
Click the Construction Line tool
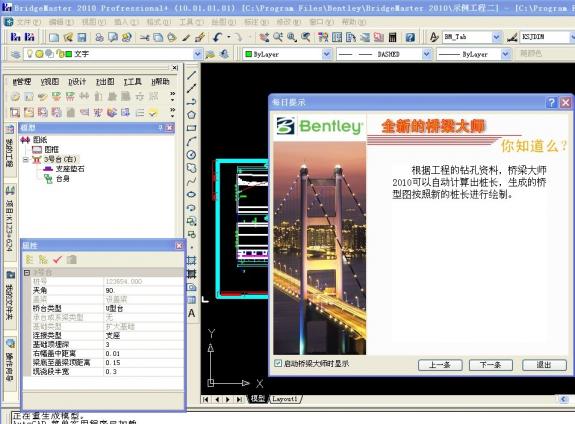(x=191, y=88)
